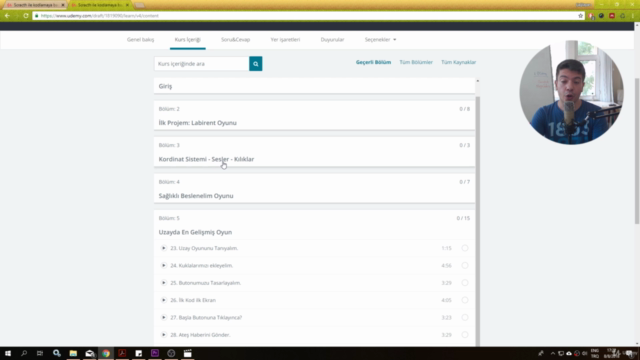640x360 pixels.
Task: Go back with the browser back arrow
Action: point(7,16)
